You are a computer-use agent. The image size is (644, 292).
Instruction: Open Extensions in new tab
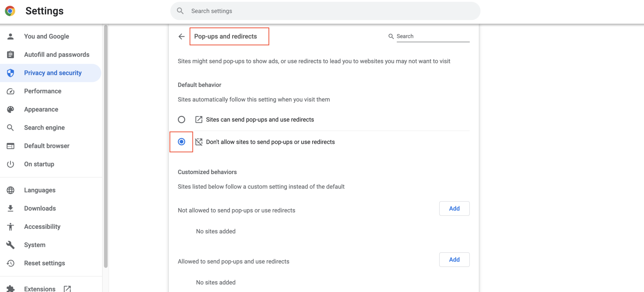pos(40,289)
